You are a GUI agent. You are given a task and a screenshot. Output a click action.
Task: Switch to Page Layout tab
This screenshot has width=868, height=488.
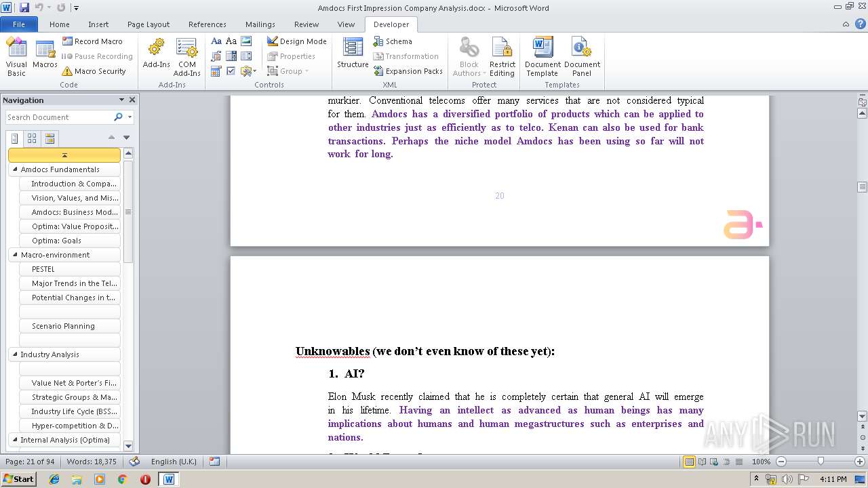click(x=149, y=24)
